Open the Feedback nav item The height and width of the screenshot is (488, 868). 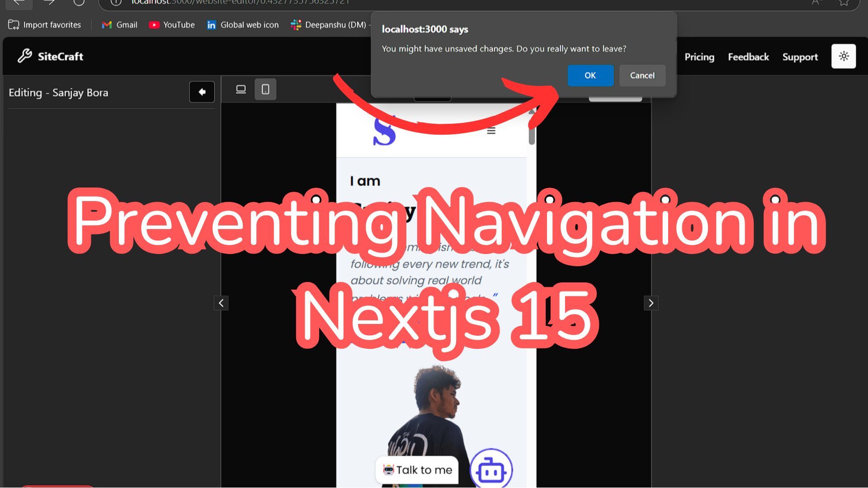748,57
